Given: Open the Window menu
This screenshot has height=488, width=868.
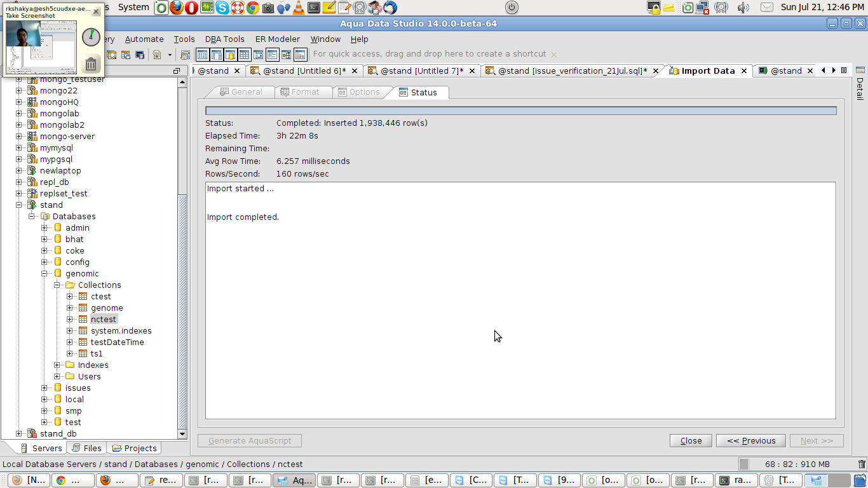Looking at the screenshot, I should coord(325,39).
